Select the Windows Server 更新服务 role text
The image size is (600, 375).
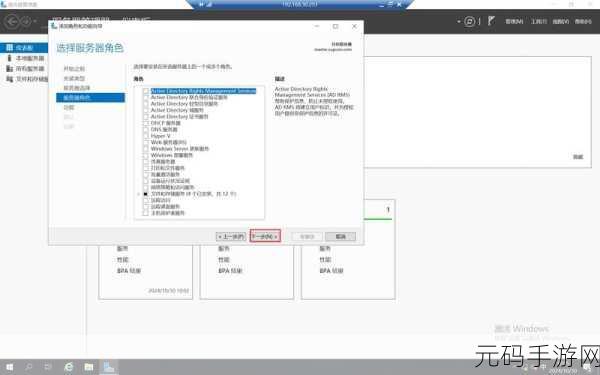180,149
